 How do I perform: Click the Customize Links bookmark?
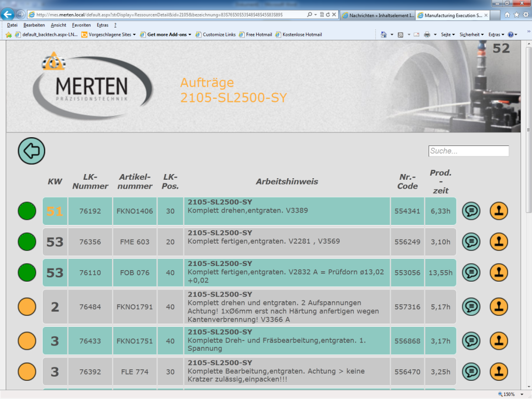click(219, 35)
